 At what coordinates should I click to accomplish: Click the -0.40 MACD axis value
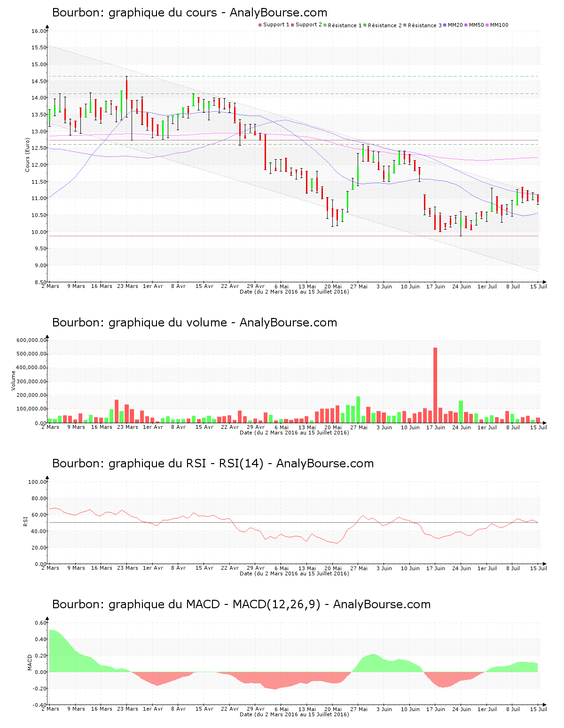[x=39, y=705]
